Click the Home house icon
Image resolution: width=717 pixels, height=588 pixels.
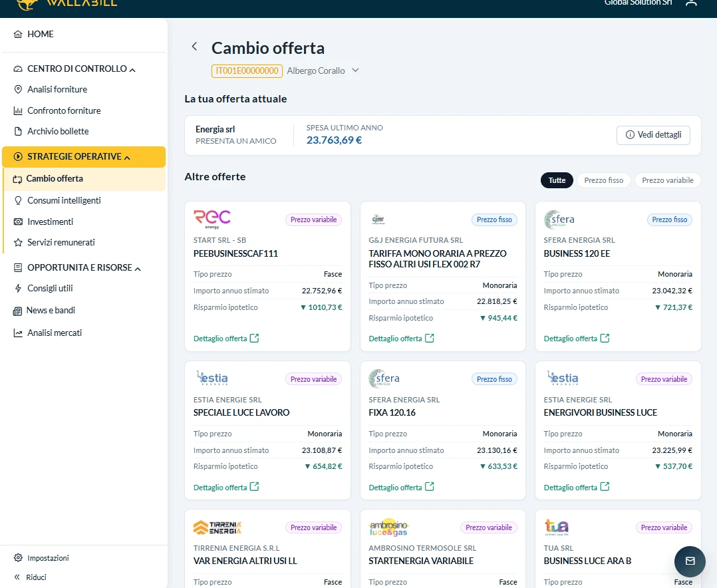click(18, 35)
